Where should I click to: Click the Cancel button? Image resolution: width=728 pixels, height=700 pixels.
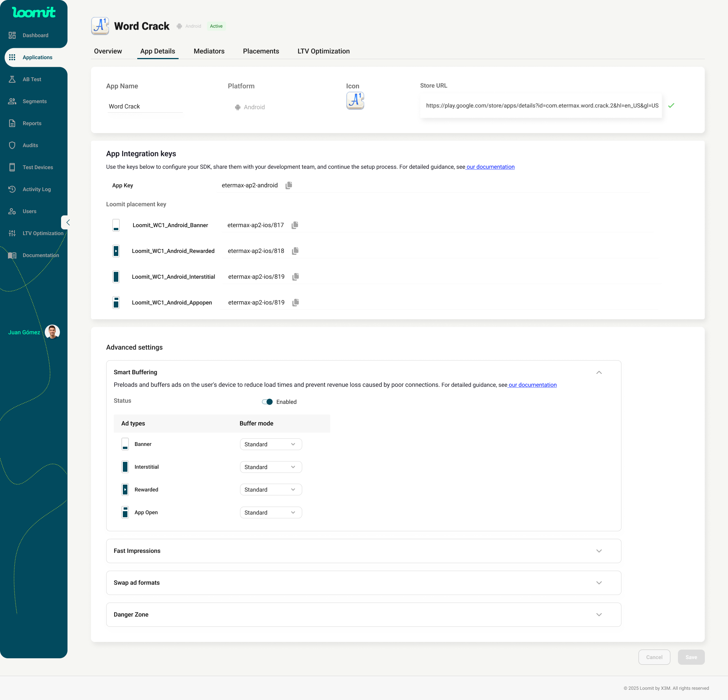click(654, 657)
